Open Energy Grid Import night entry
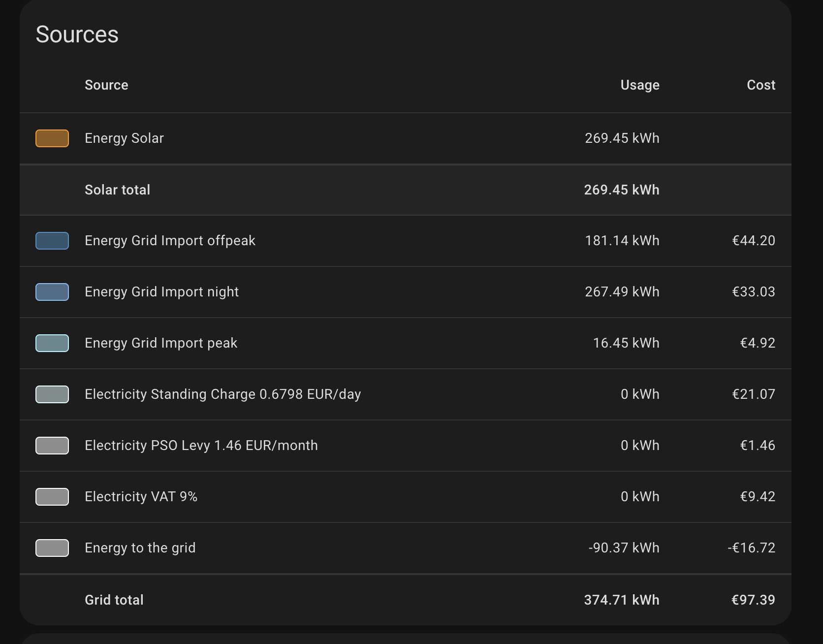This screenshot has width=823, height=644. [x=406, y=292]
